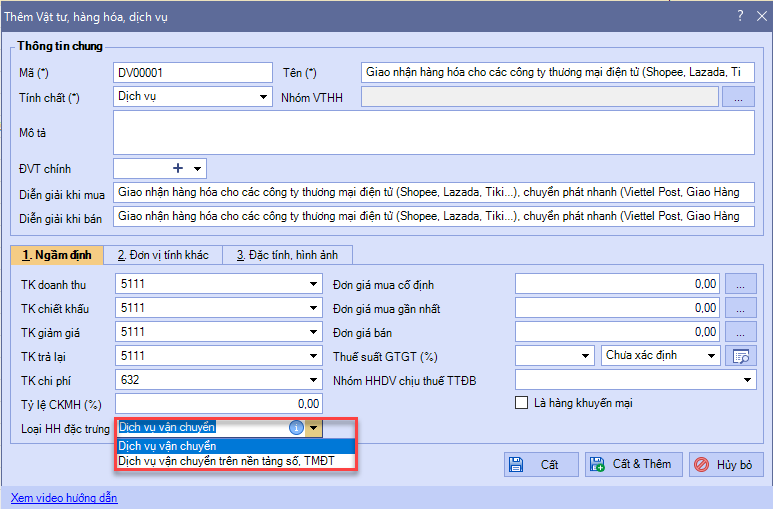Click the info icon in Loại HH đặc trưng
This screenshot has width=773, height=509.
pos(296,428)
